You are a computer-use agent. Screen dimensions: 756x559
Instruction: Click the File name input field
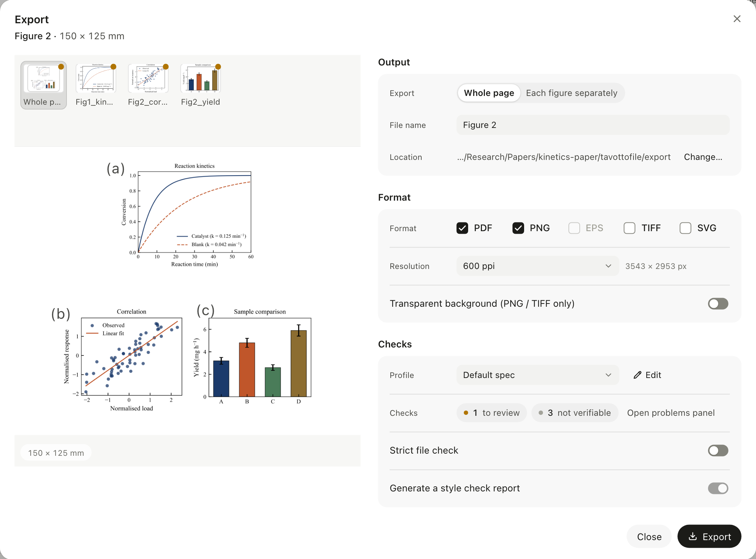point(593,125)
